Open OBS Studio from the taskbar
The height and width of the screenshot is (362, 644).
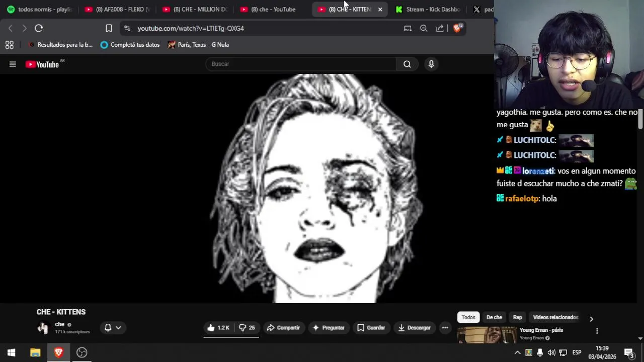(x=82, y=352)
